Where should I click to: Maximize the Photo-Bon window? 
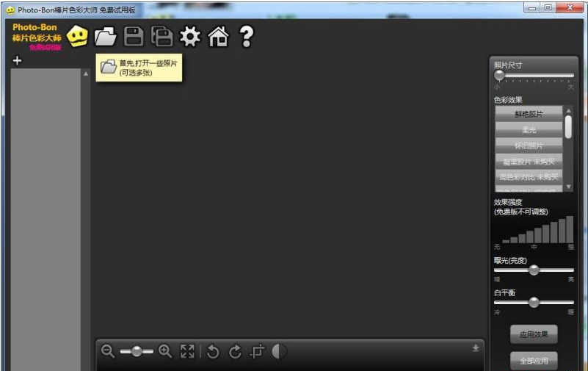(x=548, y=8)
